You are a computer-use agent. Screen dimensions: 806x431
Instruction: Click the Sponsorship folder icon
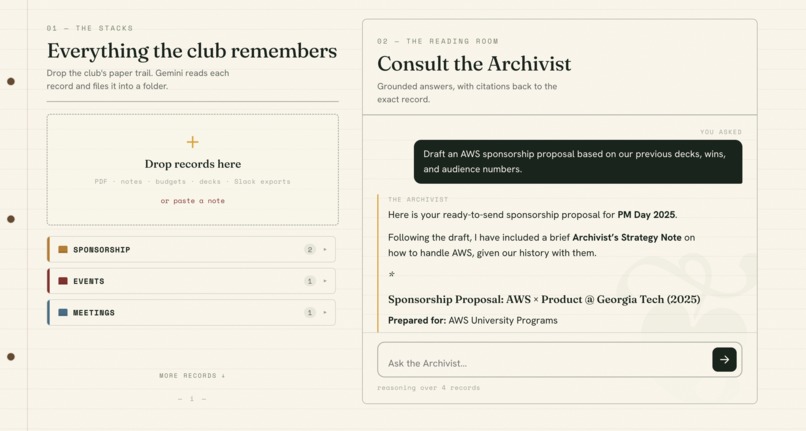click(63, 249)
